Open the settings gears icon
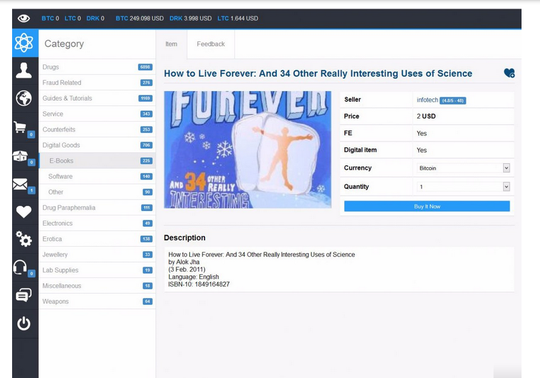 click(x=24, y=239)
